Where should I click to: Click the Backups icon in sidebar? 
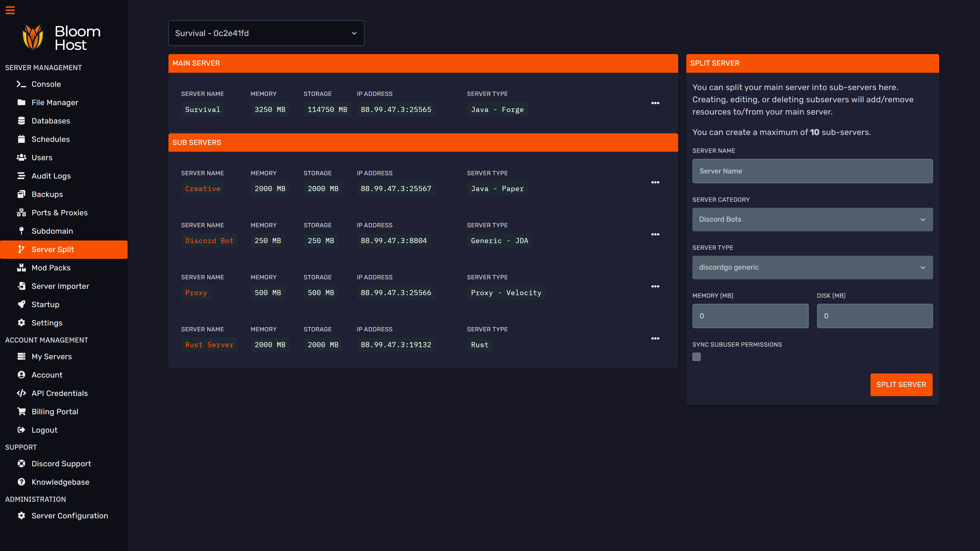[21, 194]
